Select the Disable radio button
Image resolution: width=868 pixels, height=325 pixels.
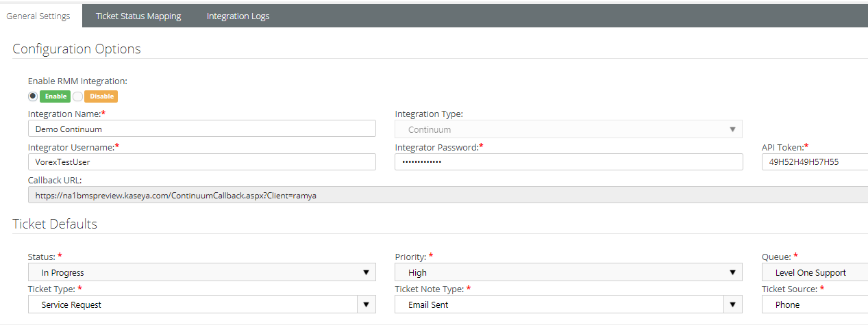coord(78,96)
